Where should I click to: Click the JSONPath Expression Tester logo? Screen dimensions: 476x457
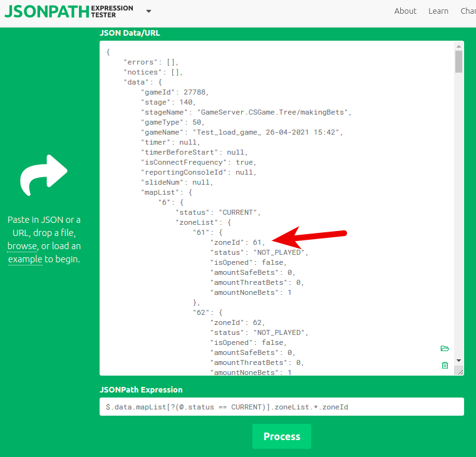69,11
